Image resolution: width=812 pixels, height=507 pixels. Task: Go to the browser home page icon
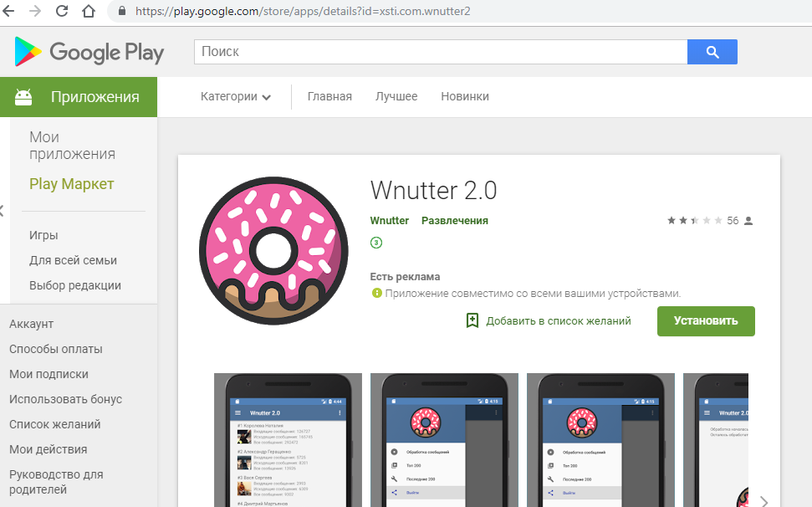pos(89,11)
